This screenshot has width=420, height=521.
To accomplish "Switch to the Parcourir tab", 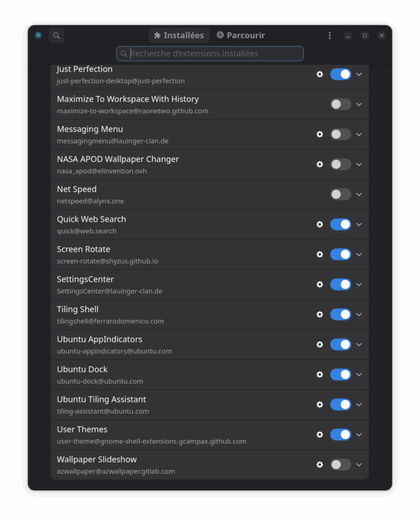I will [x=241, y=35].
